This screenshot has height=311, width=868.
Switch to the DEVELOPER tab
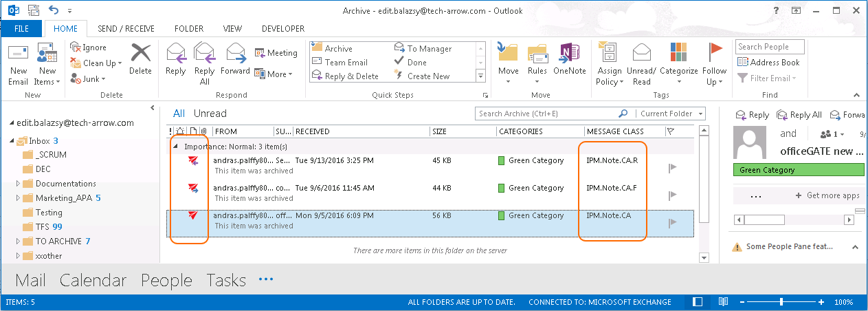[283, 29]
